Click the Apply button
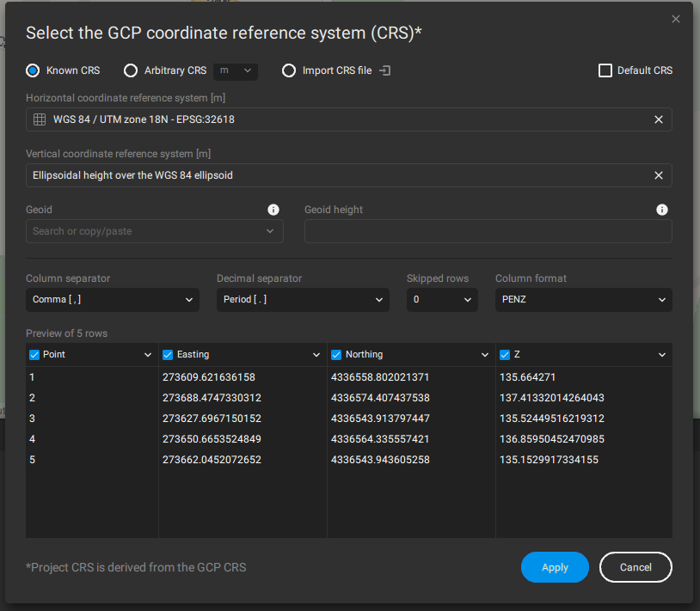Screen dimensions: 700x611 pyautogui.click(x=555, y=567)
